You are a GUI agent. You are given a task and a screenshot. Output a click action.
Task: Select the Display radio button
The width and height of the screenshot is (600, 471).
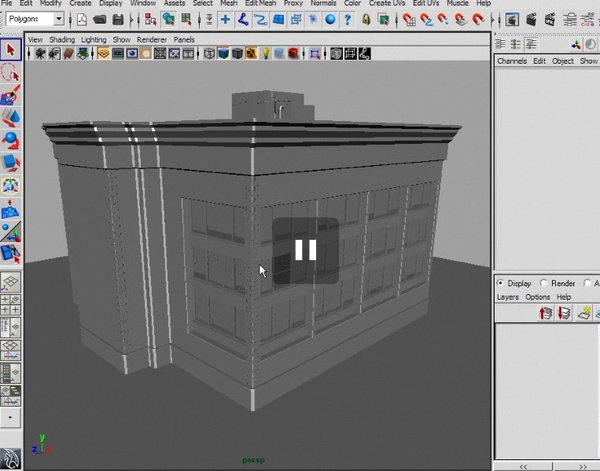tap(501, 283)
